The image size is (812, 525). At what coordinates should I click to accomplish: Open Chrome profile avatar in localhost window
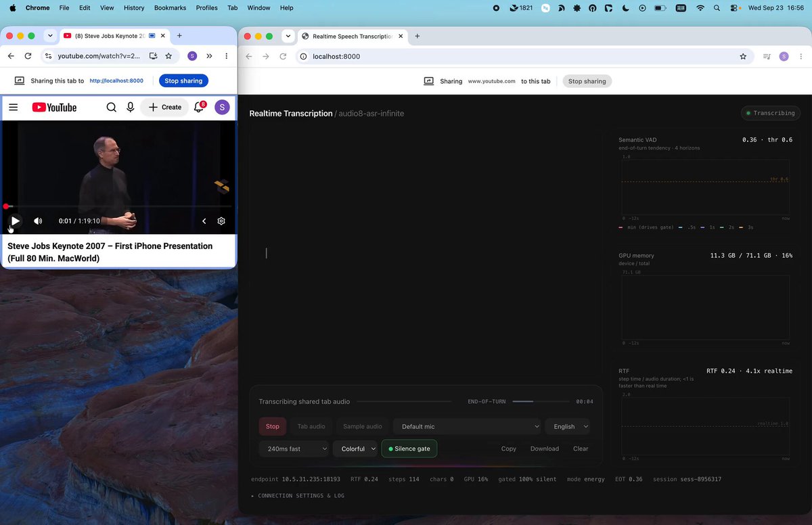[784, 56]
